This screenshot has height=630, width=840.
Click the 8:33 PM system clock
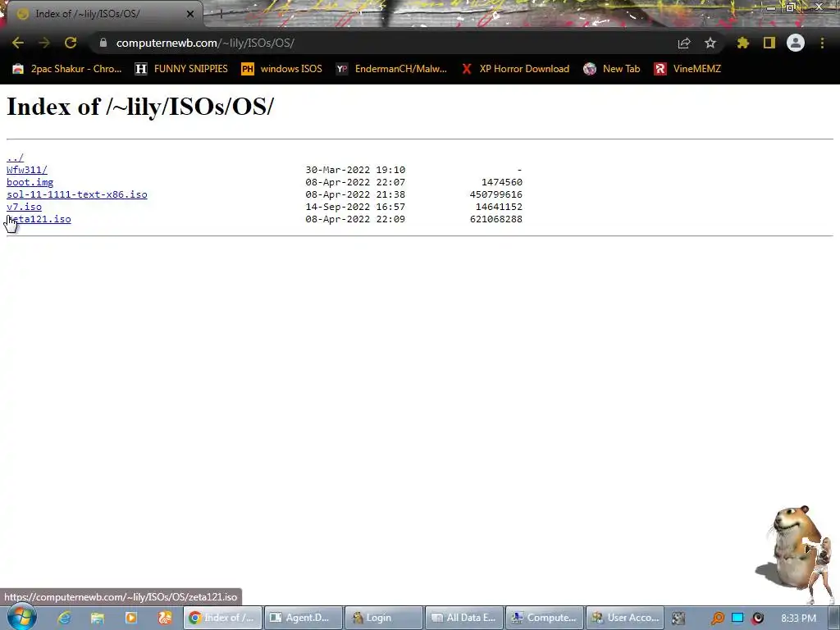(799, 618)
